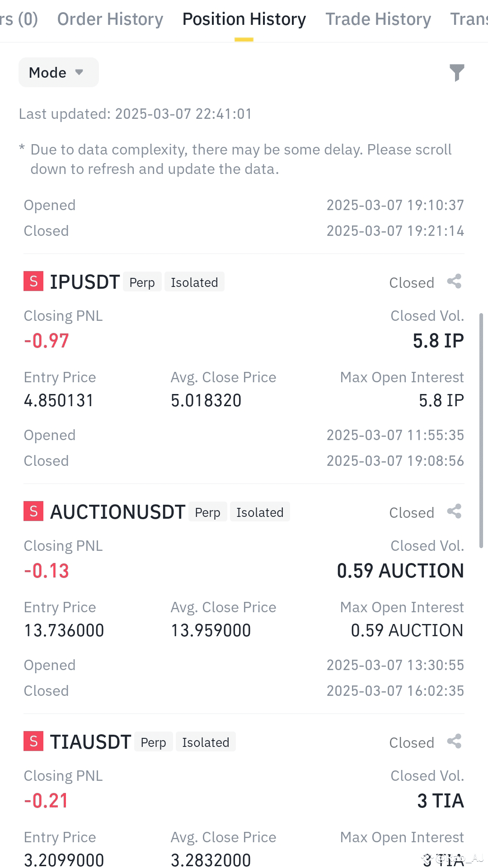488x868 pixels.
Task: Share the AUCTIONUSDT closed position
Action: [x=454, y=511]
